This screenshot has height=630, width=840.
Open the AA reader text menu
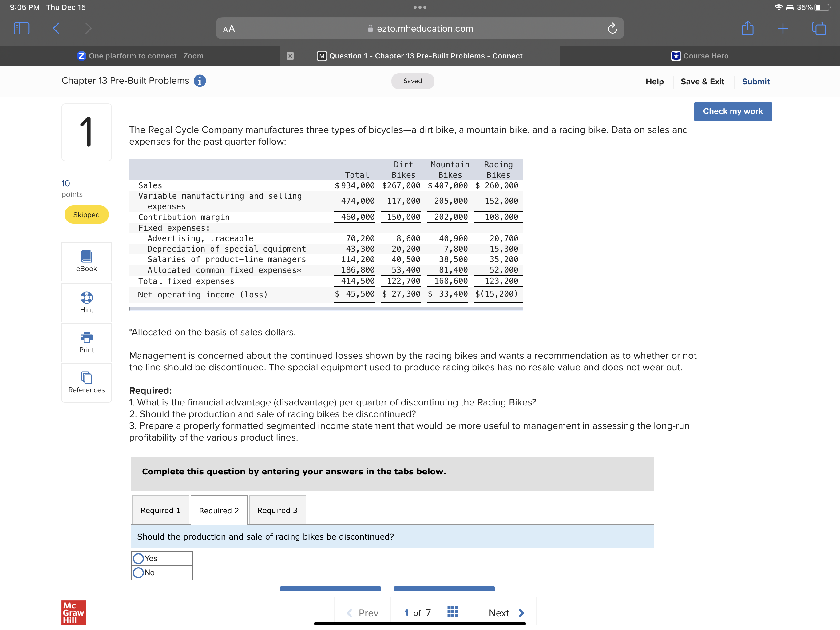click(x=229, y=29)
